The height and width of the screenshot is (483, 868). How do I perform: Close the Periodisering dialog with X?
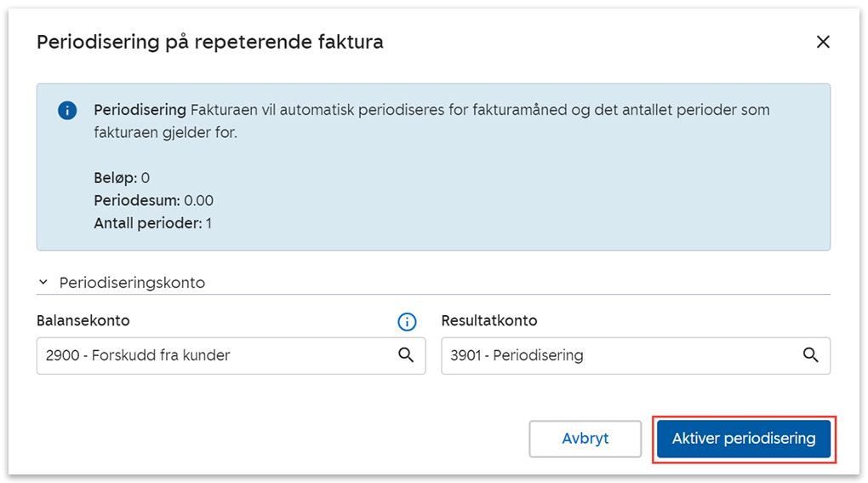pos(823,42)
